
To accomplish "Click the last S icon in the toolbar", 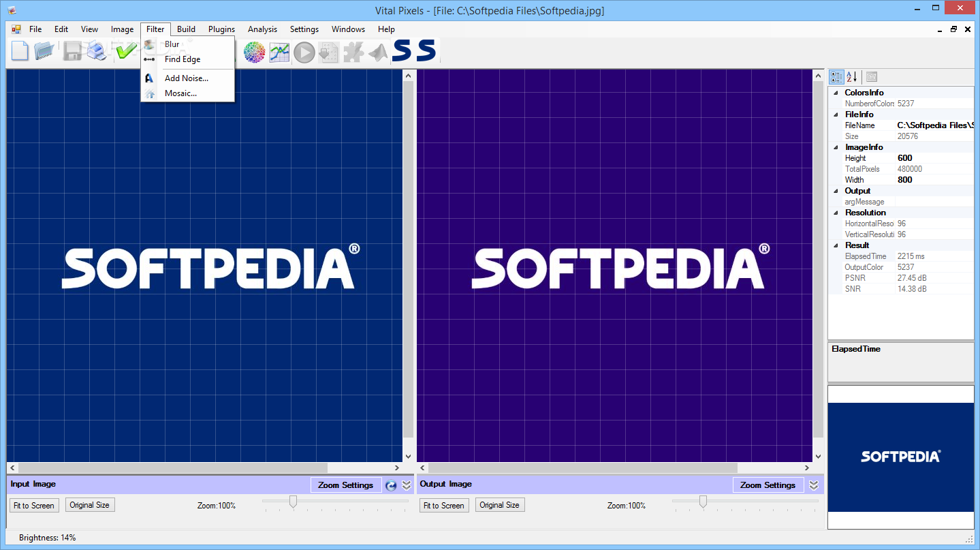I will coord(427,50).
